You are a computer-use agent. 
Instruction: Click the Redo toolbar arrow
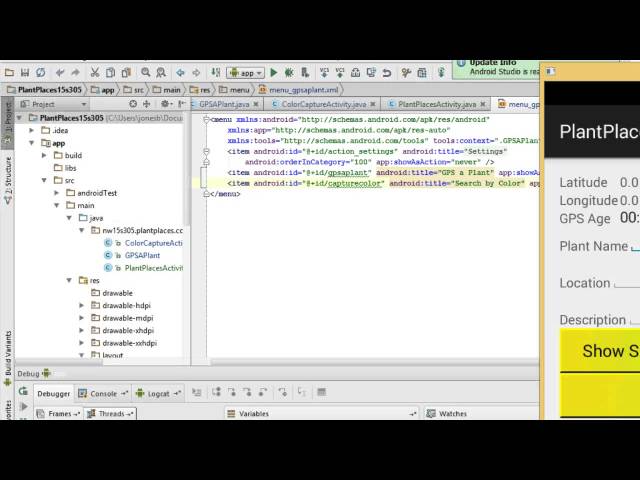coord(76,73)
